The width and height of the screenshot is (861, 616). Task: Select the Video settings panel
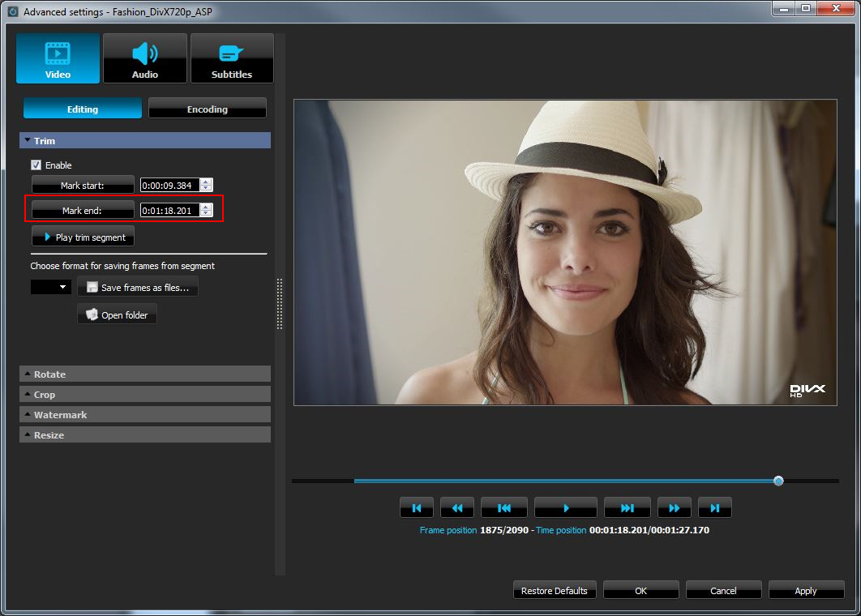[x=57, y=58]
